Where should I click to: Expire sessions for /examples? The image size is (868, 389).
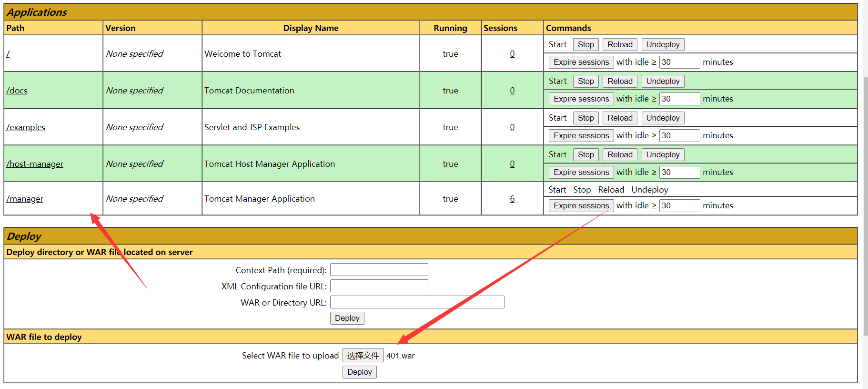[x=581, y=135]
